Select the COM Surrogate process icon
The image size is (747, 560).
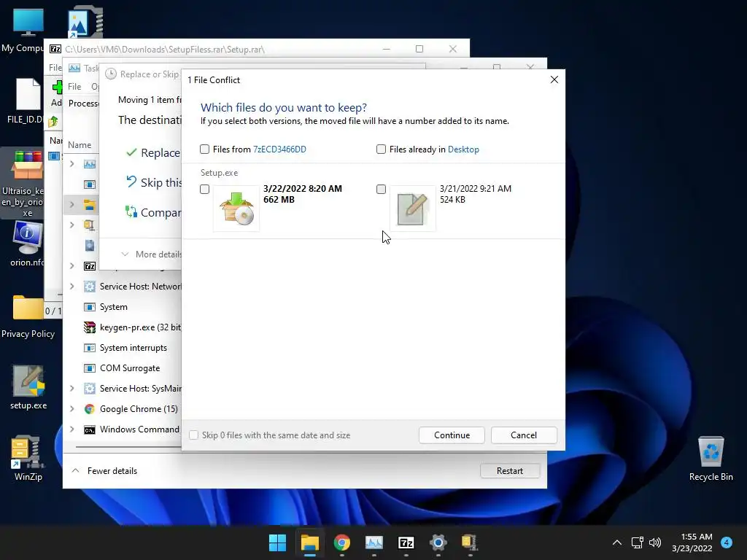pyautogui.click(x=90, y=368)
